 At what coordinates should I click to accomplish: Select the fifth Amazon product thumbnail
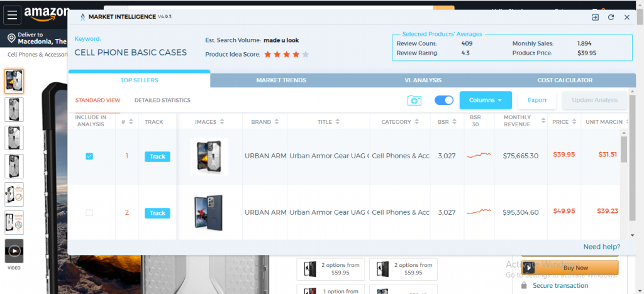14,194
